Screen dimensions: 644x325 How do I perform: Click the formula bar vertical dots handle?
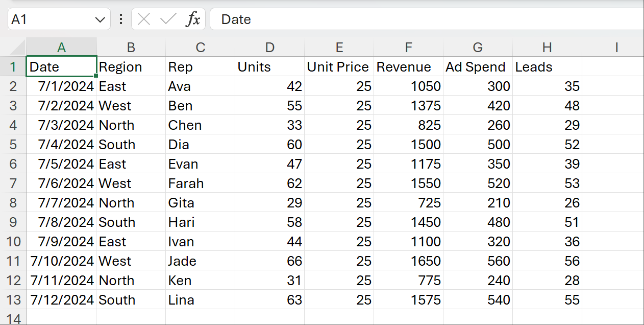pyautogui.click(x=121, y=19)
